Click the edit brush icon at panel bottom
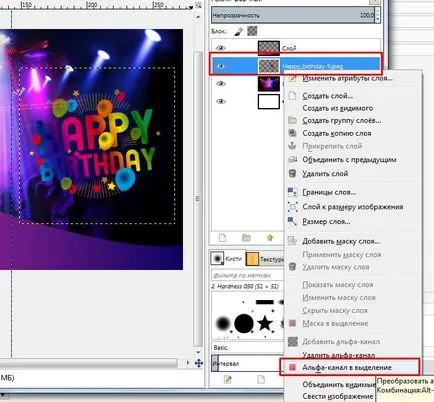This screenshot has height=402, width=434. coord(228,379)
